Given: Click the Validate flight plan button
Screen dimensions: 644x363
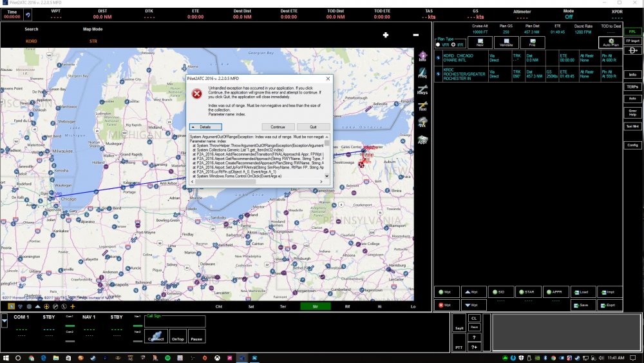Looking at the screenshot, I should click(506, 43).
